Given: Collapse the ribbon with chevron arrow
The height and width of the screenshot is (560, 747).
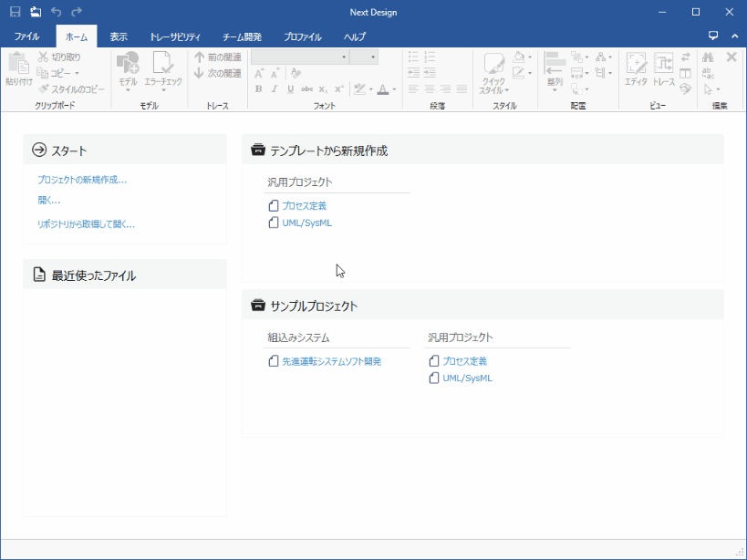Looking at the screenshot, I should click(734, 36).
